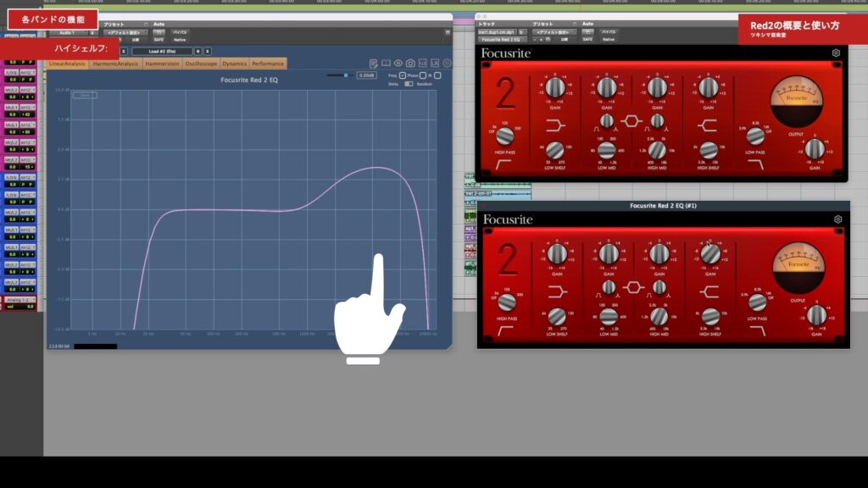Switch to the LinearAnalysis tab
The height and width of the screenshot is (488, 868).
tap(67, 64)
